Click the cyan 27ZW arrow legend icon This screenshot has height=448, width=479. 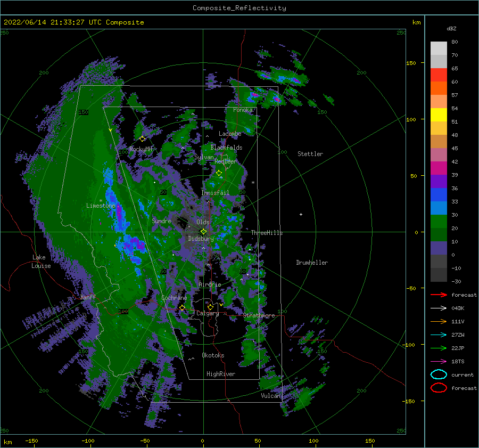click(439, 335)
